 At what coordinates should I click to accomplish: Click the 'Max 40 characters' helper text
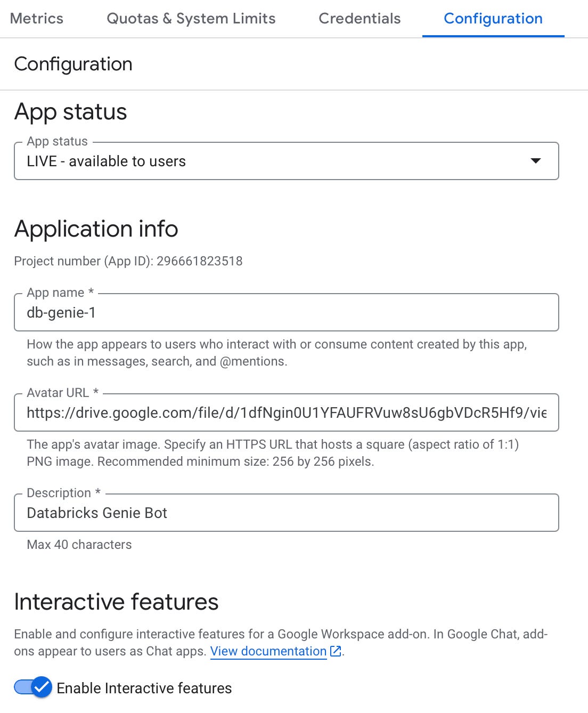[x=79, y=545]
